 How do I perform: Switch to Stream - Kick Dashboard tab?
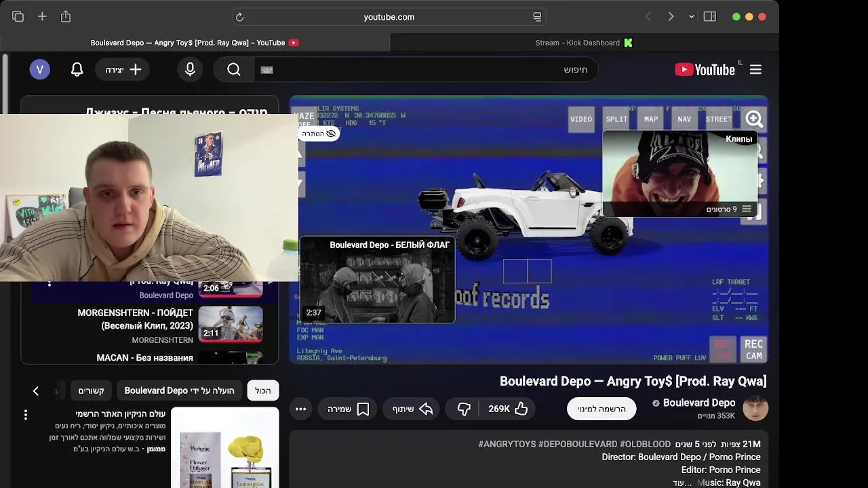(585, 43)
